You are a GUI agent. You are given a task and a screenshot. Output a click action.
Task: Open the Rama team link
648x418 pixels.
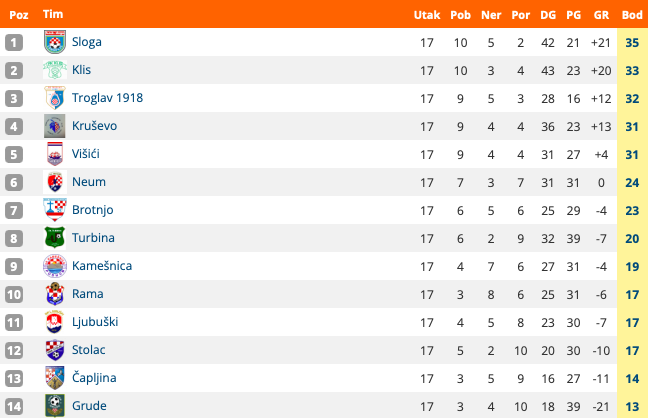pos(88,294)
